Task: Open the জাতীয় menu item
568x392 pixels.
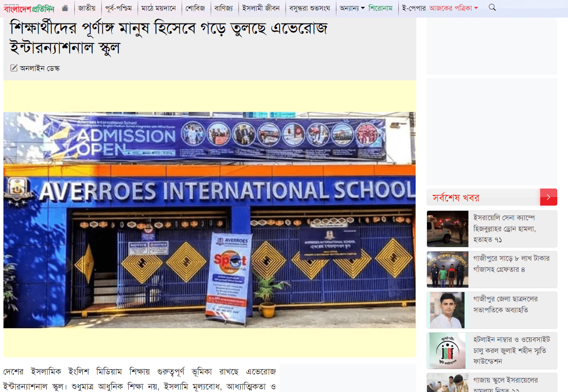Action: [x=87, y=8]
